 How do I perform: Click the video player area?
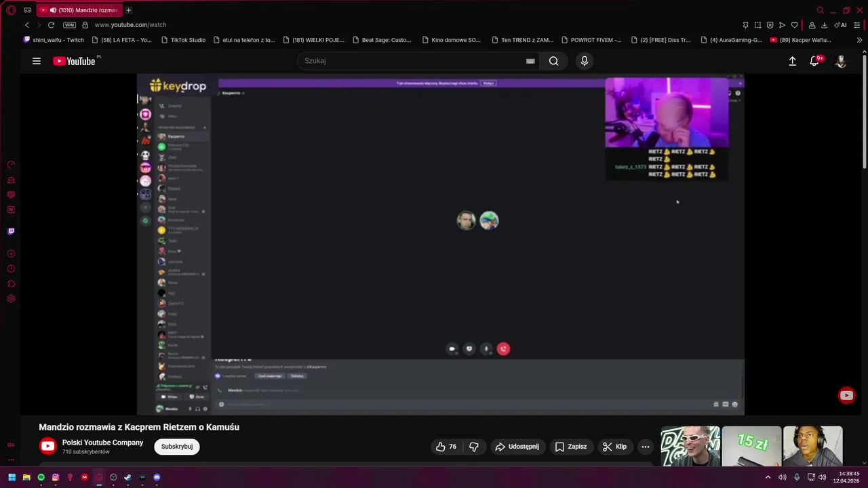pyautogui.click(x=441, y=244)
